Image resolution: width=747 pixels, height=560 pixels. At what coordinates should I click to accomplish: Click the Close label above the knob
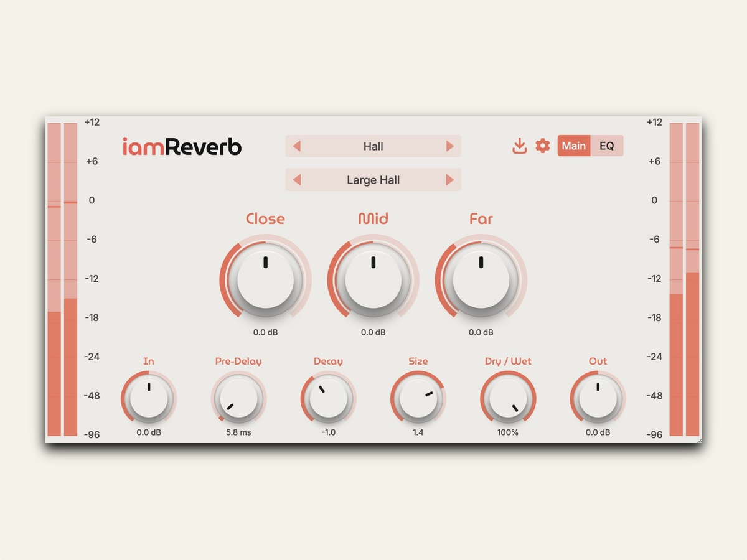265,219
